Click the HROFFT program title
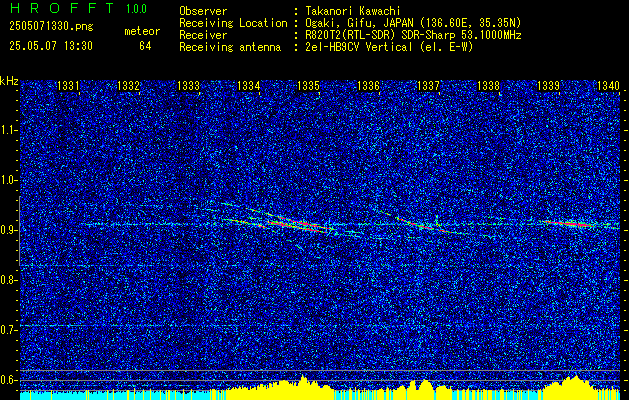The image size is (629, 400). tap(62, 8)
